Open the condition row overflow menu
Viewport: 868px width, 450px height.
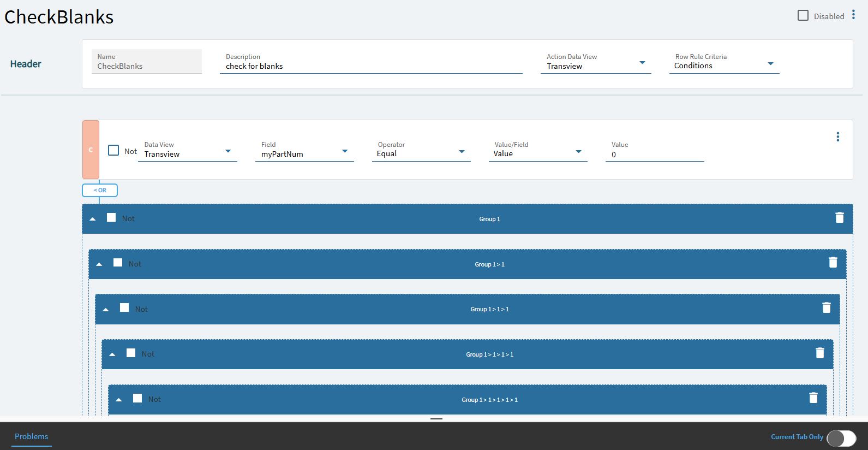coord(838,137)
